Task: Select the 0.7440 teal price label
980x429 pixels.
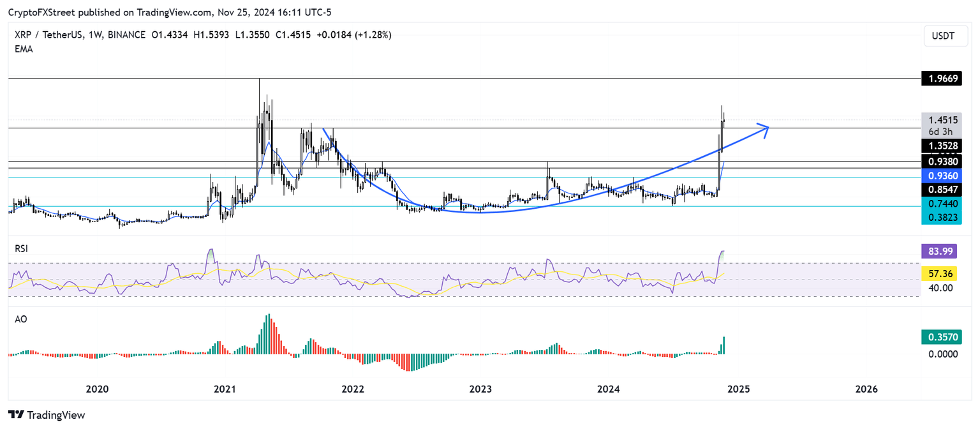Action: tap(940, 204)
